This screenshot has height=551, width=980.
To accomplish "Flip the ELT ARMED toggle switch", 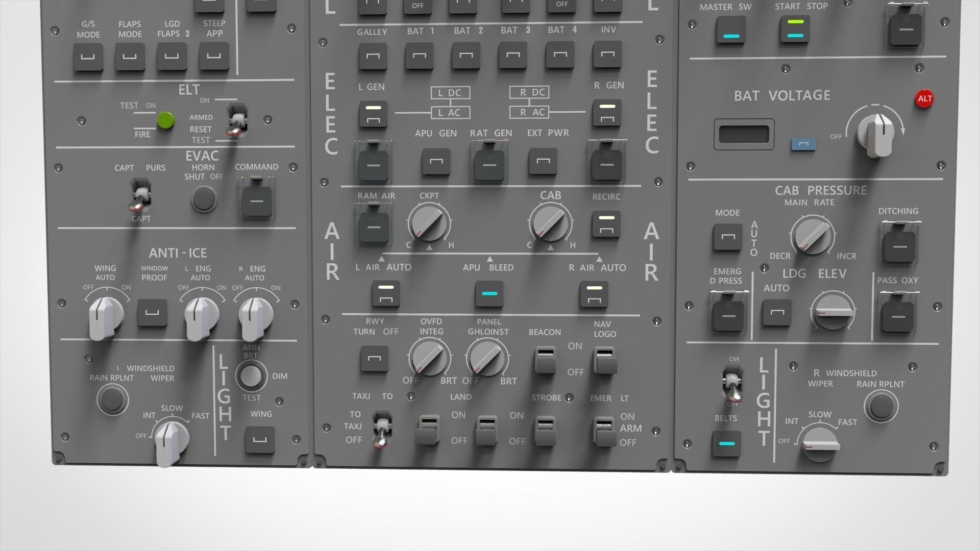I will (x=236, y=121).
